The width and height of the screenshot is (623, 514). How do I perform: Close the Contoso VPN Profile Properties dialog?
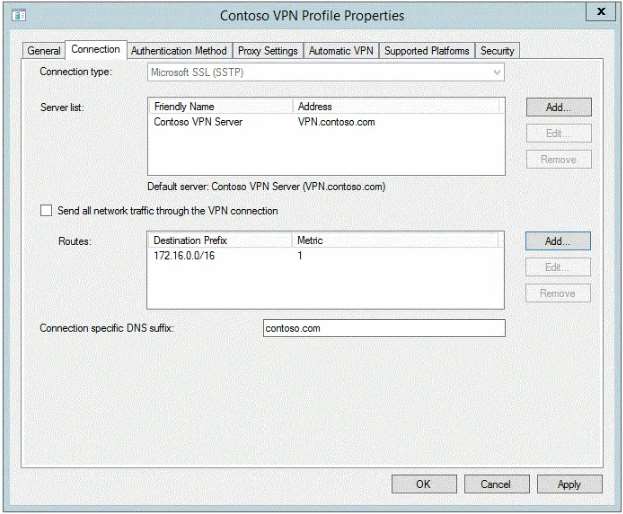click(x=601, y=12)
